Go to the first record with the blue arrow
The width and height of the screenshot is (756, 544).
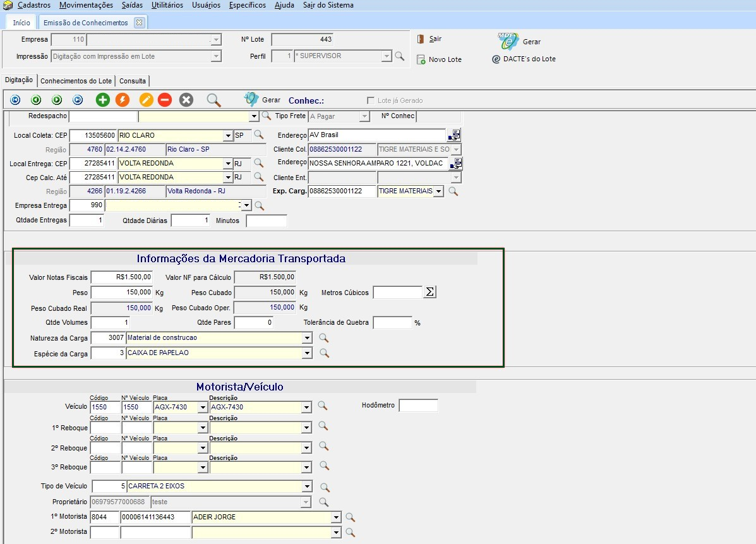16,100
